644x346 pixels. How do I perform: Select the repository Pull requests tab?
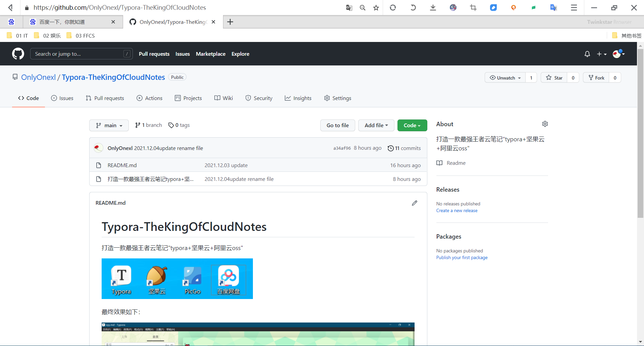(x=105, y=98)
